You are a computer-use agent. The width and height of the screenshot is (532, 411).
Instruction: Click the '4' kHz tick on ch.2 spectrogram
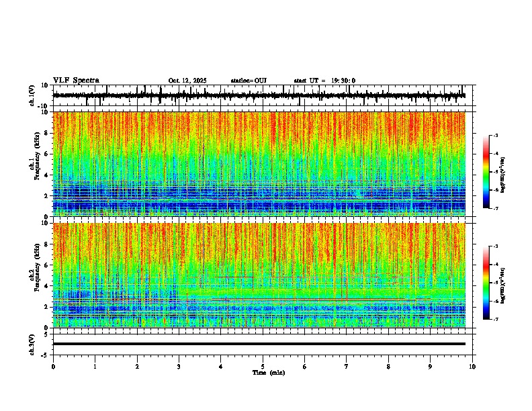46,286
